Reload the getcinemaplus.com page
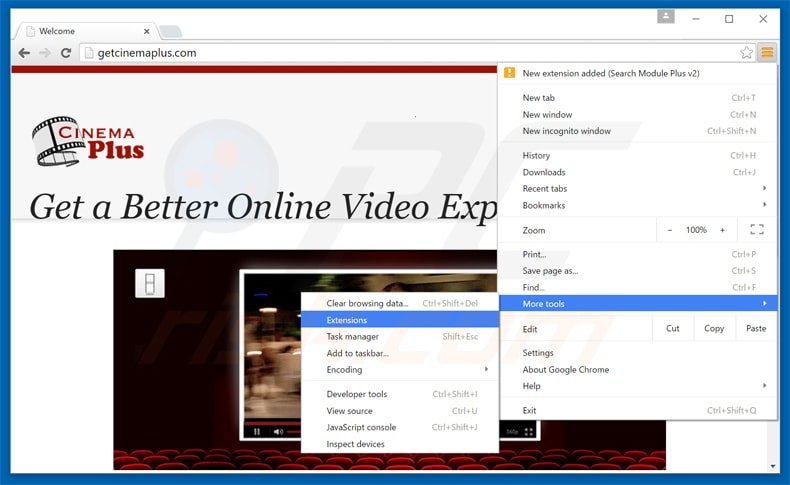Image resolution: width=790 pixels, height=485 pixels. click(65, 52)
